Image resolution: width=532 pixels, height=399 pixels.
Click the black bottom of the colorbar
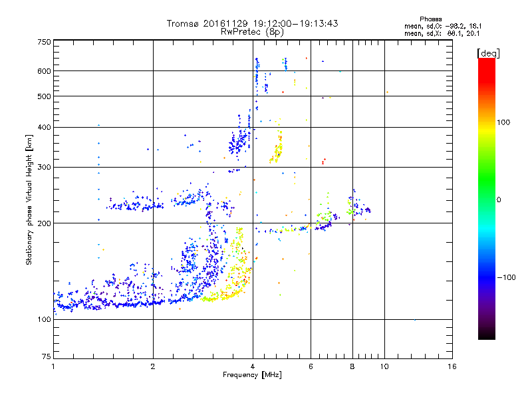tap(487, 335)
